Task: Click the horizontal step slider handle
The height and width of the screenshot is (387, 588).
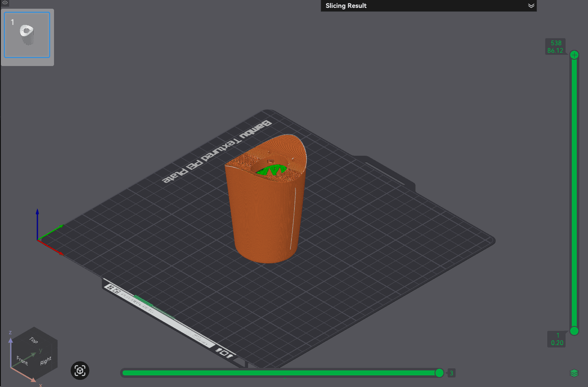Action: click(x=439, y=373)
